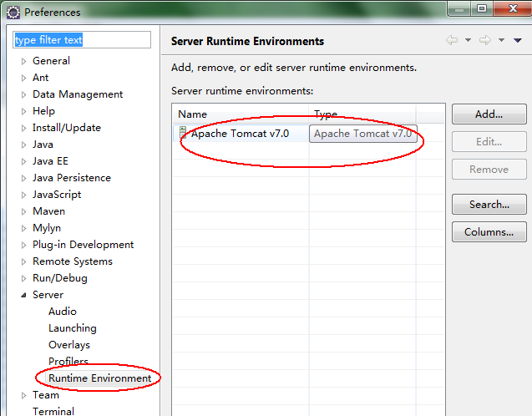The image size is (532, 416).
Task: Expand the Run/Debug node
Action: click(x=23, y=278)
